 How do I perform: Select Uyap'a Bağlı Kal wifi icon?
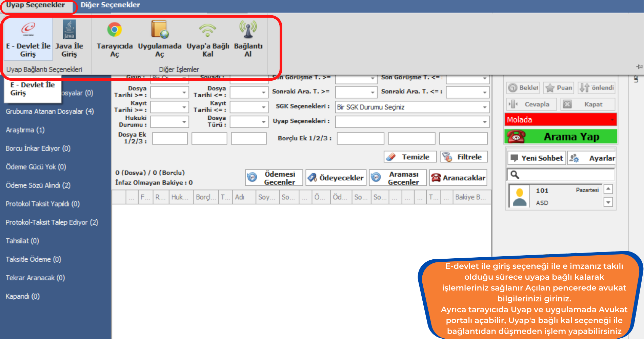click(207, 31)
